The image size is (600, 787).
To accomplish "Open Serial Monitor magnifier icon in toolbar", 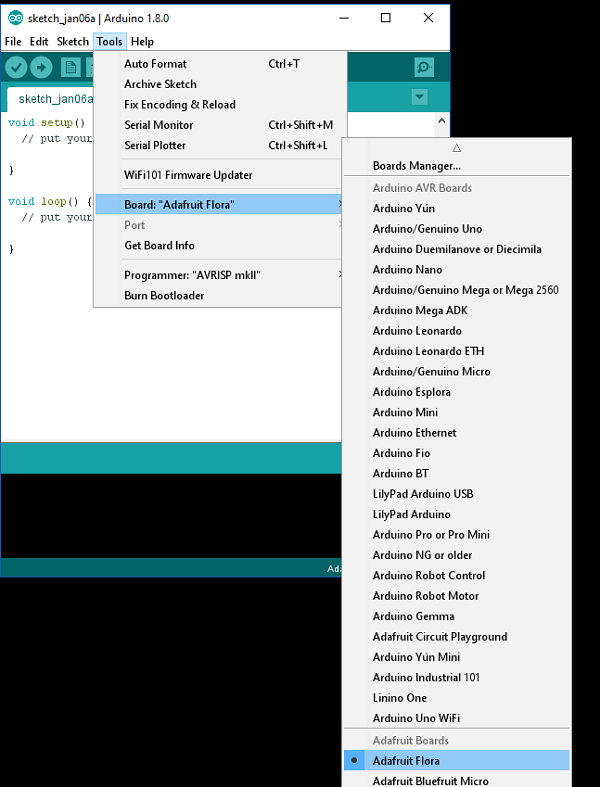I will (x=424, y=67).
